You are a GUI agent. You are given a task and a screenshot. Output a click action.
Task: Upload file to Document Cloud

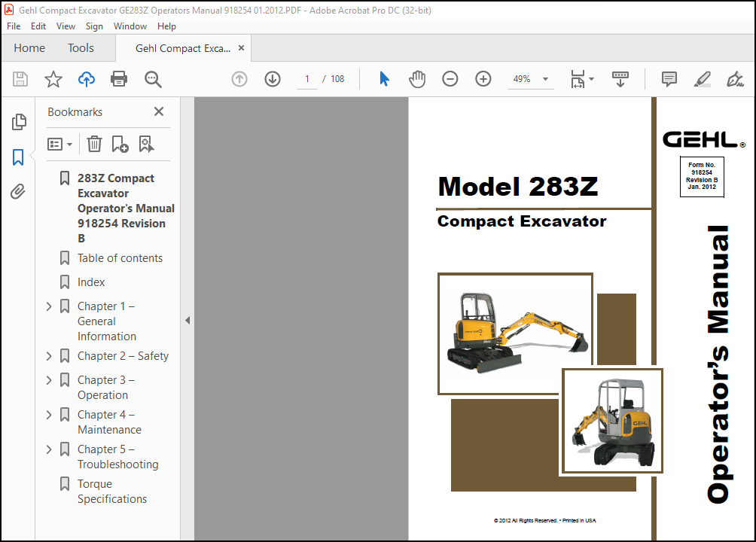87,79
